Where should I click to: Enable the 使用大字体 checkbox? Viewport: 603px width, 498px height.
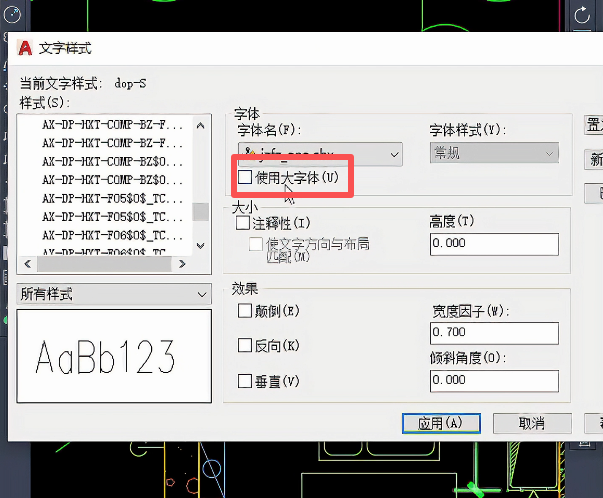tap(245, 177)
